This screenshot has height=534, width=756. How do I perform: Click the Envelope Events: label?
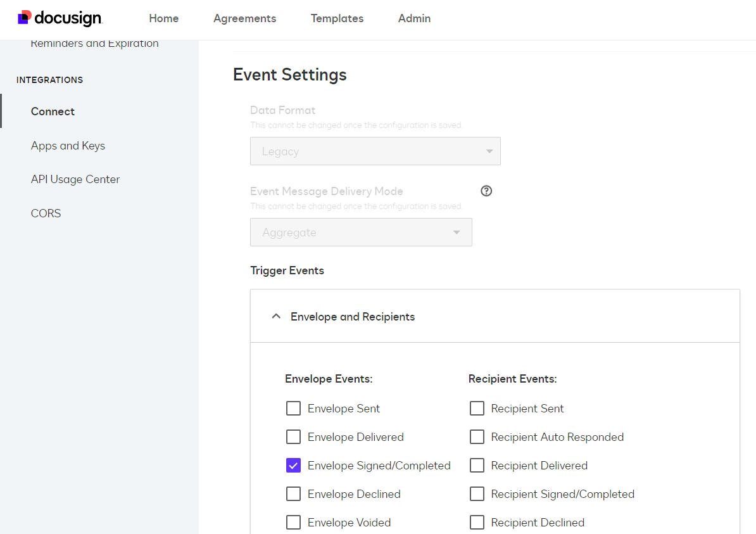click(329, 379)
